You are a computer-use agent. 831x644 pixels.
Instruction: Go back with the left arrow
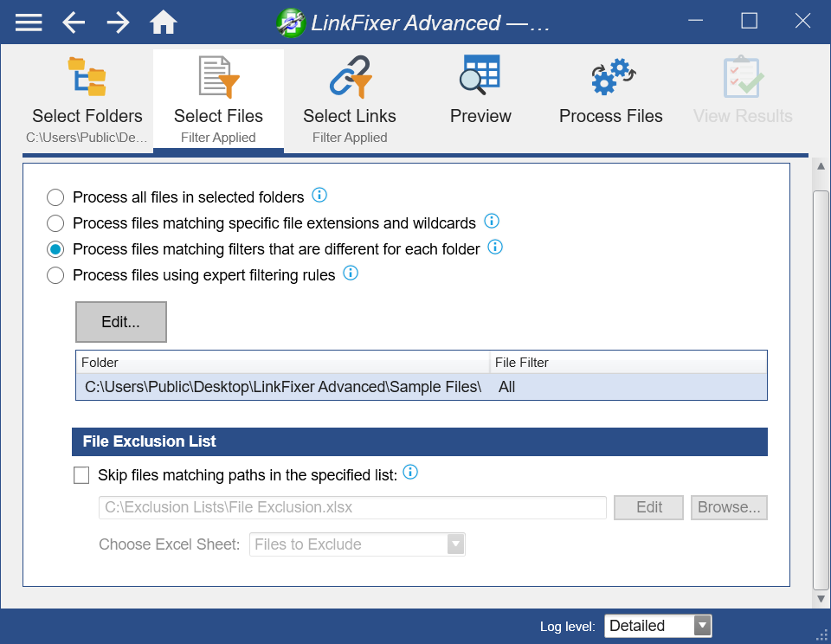(x=74, y=23)
